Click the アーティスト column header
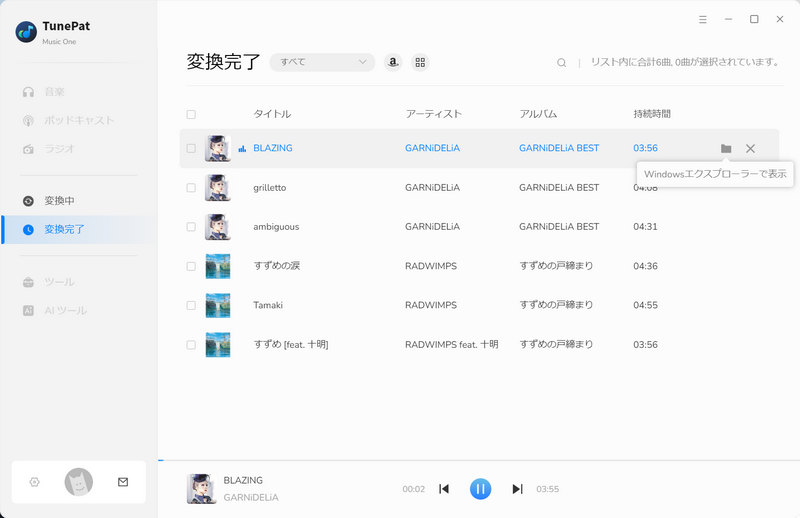The height and width of the screenshot is (518, 800). pyautogui.click(x=434, y=114)
